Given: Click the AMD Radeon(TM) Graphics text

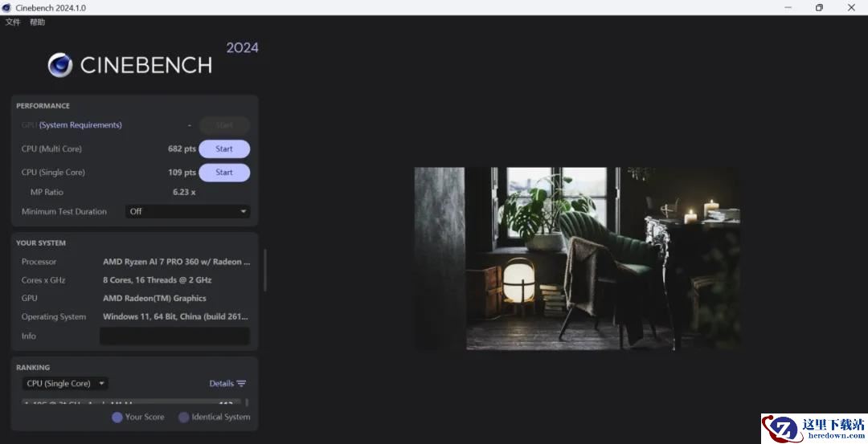Looking at the screenshot, I should click(x=154, y=298).
